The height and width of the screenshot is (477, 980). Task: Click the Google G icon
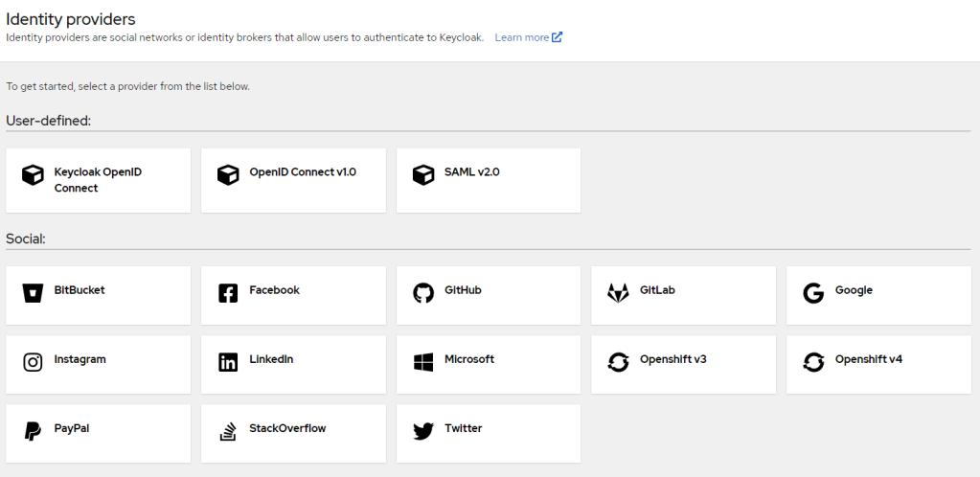813,293
